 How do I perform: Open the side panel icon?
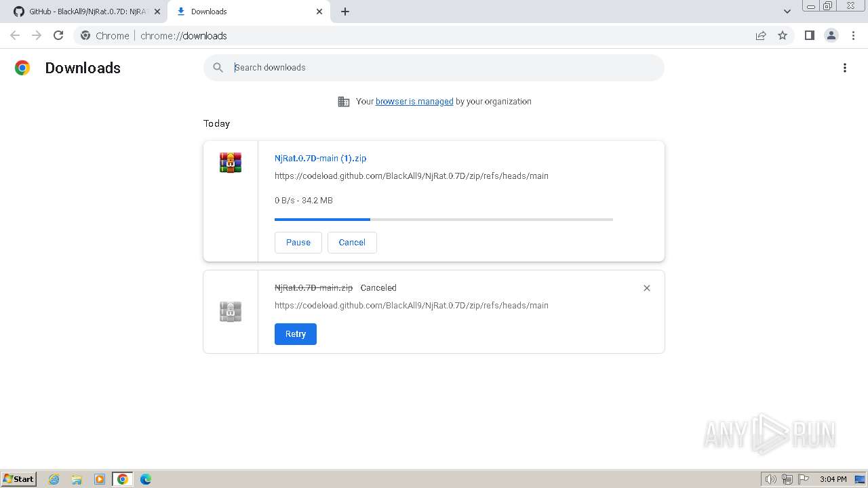coord(809,35)
